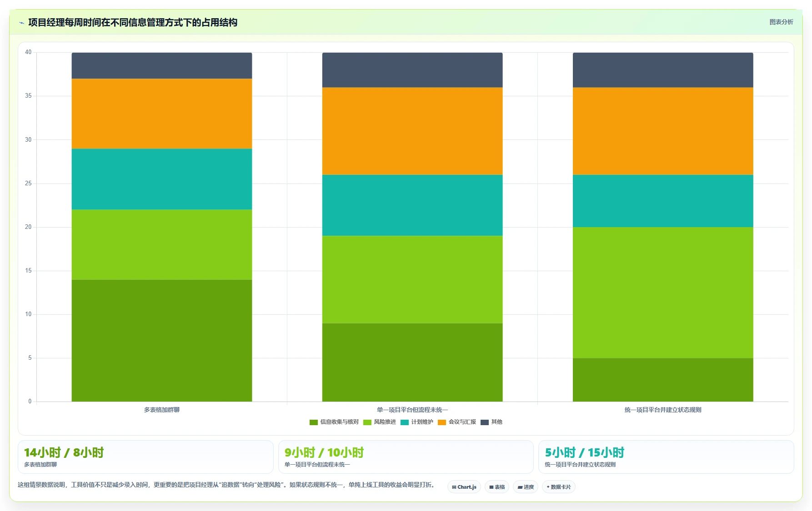Hide the 计划维护 series via legend
This screenshot has width=812, height=511.
coord(417,422)
